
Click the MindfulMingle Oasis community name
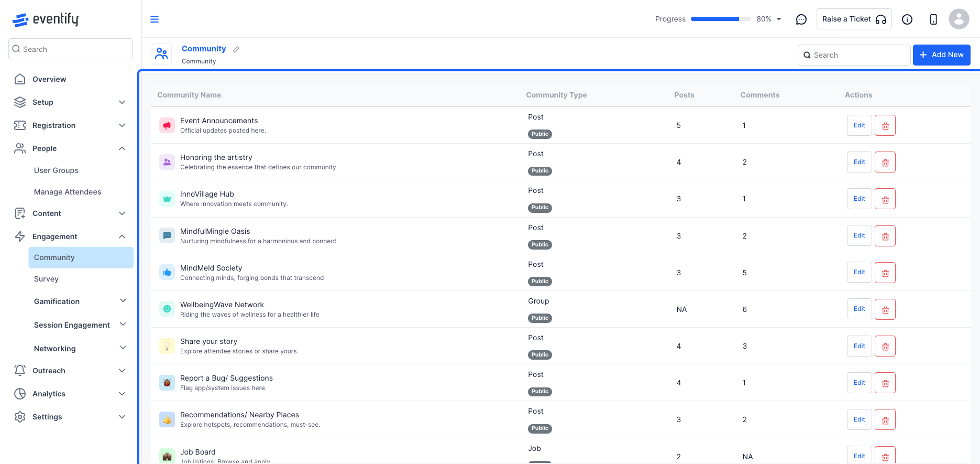pos(215,231)
